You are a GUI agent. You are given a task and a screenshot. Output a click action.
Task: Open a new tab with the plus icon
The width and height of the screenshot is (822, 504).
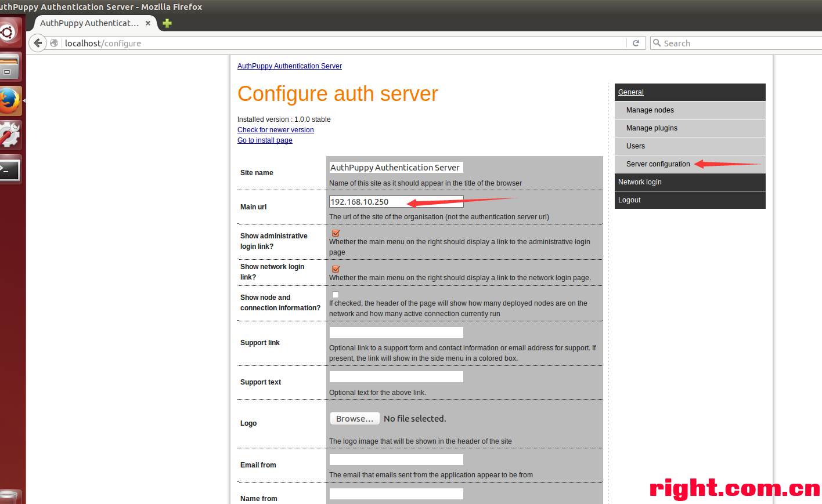[167, 23]
